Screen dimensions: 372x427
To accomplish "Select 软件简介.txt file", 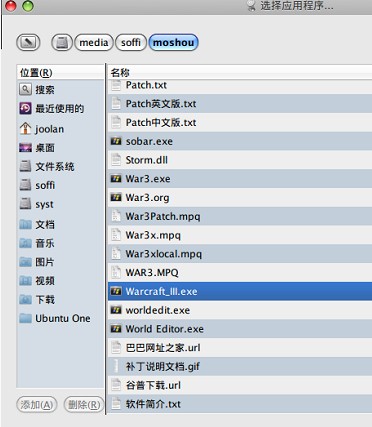I will (240, 404).
